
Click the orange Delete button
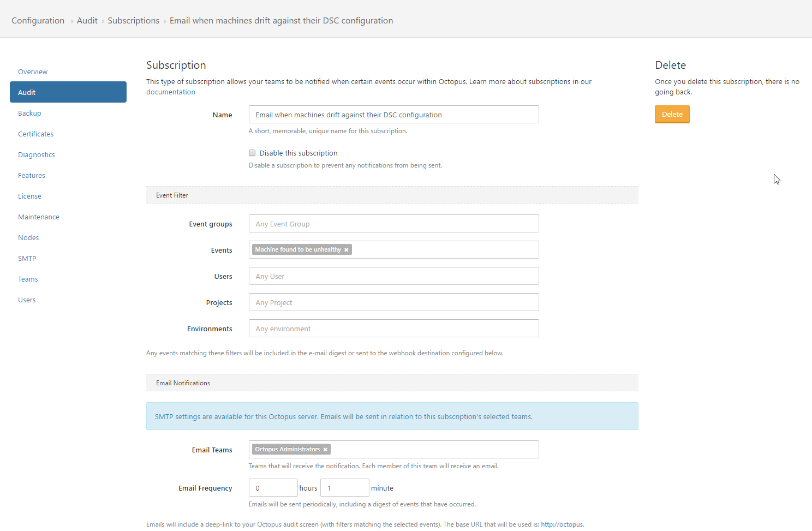point(672,115)
